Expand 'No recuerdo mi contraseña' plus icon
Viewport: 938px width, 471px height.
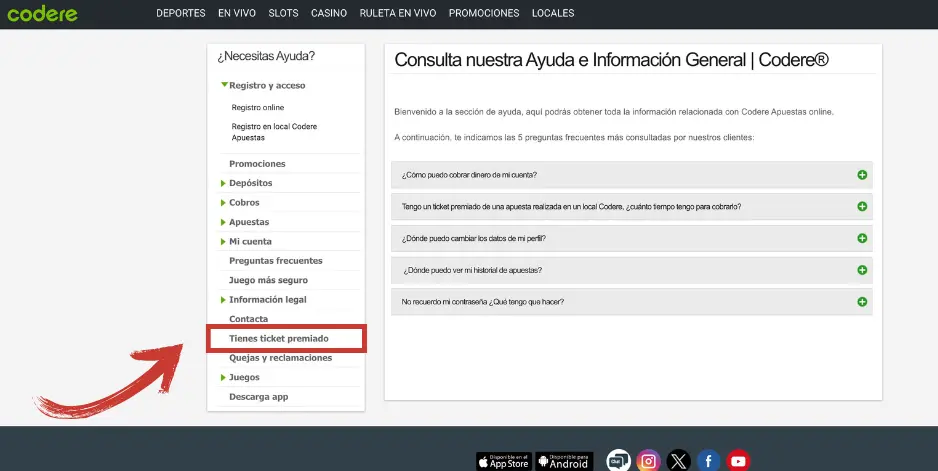(862, 302)
